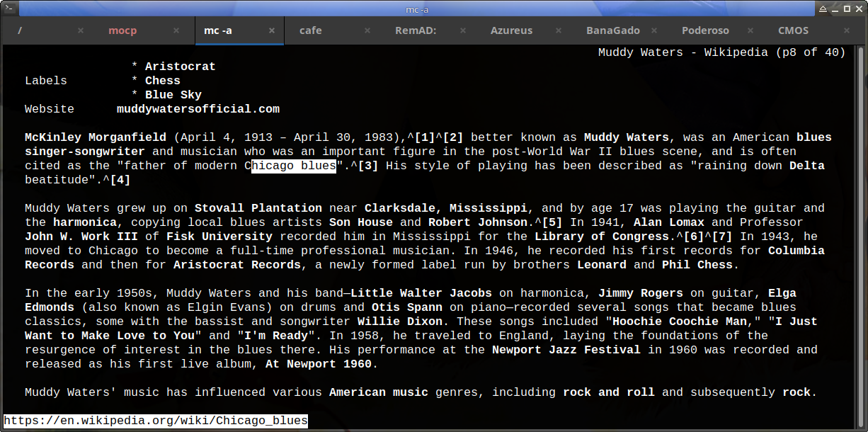Open the Library of Congress link
The image size is (868, 432).
[x=602, y=237]
